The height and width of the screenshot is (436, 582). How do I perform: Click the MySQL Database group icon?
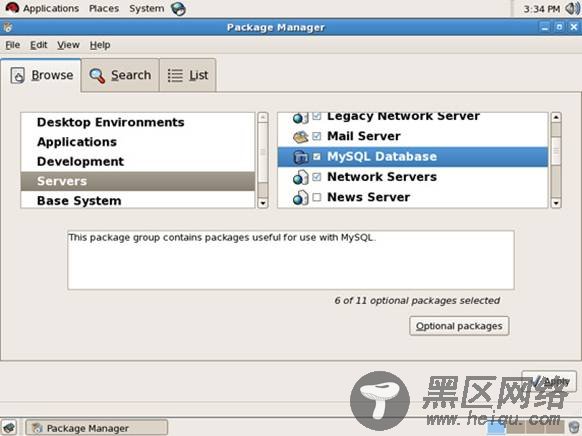pyautogui.click(x=300, y=157)
